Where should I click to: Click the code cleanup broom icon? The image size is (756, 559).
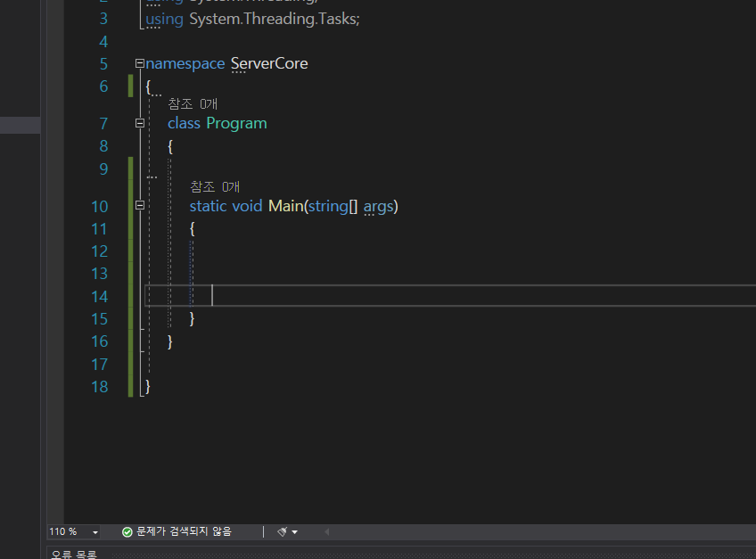tap(283, 531)
